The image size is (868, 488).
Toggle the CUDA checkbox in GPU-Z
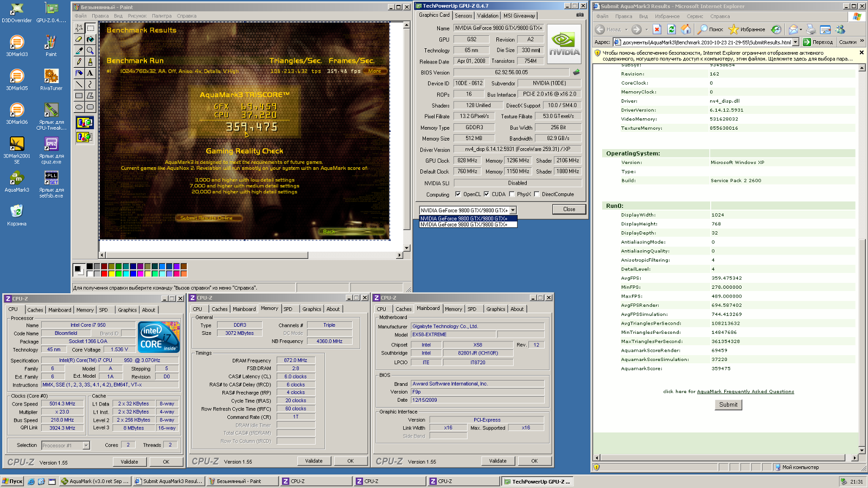tap(486, 194)
